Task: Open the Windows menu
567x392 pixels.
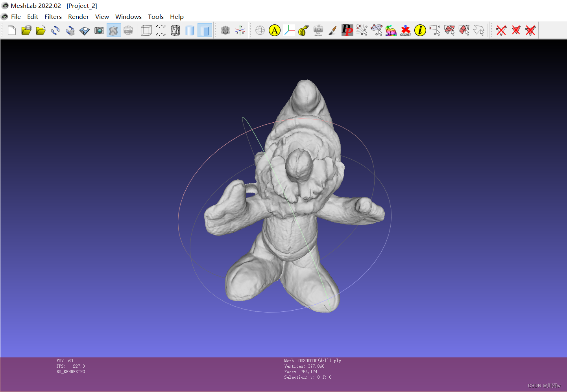Action: click(x=128, y=17)
